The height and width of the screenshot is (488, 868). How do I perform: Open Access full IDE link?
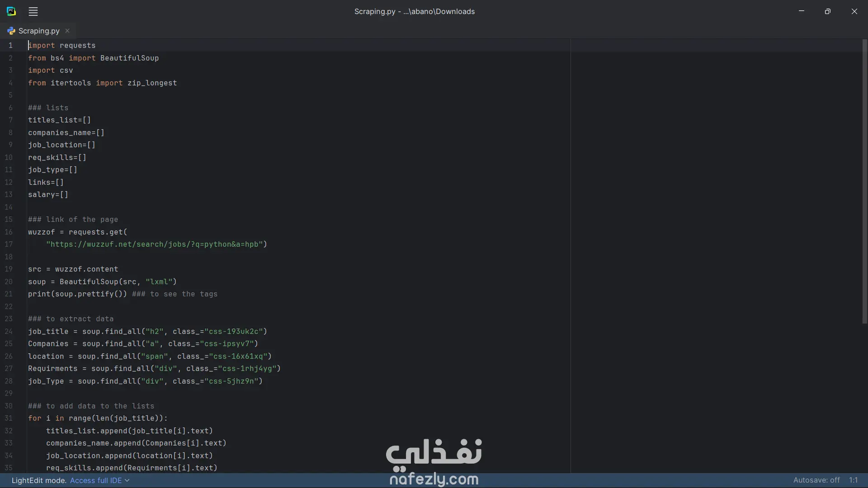click(96, 480)
